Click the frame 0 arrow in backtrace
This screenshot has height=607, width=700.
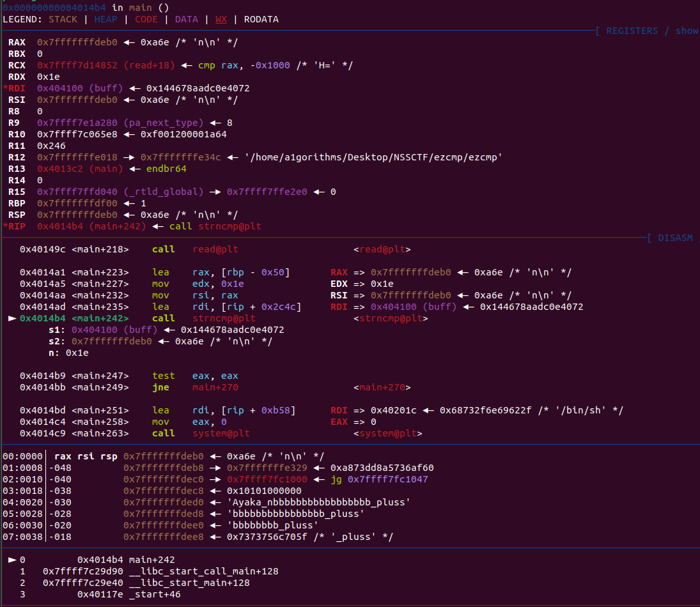[x=11, y=560]
